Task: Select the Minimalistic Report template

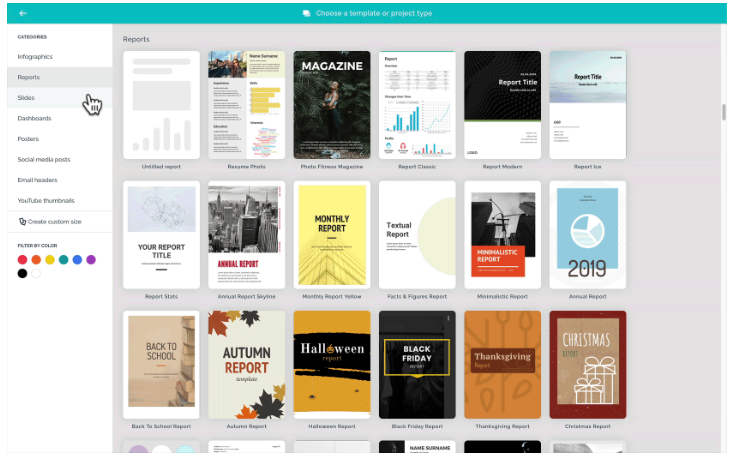Action: coord(502,235)
